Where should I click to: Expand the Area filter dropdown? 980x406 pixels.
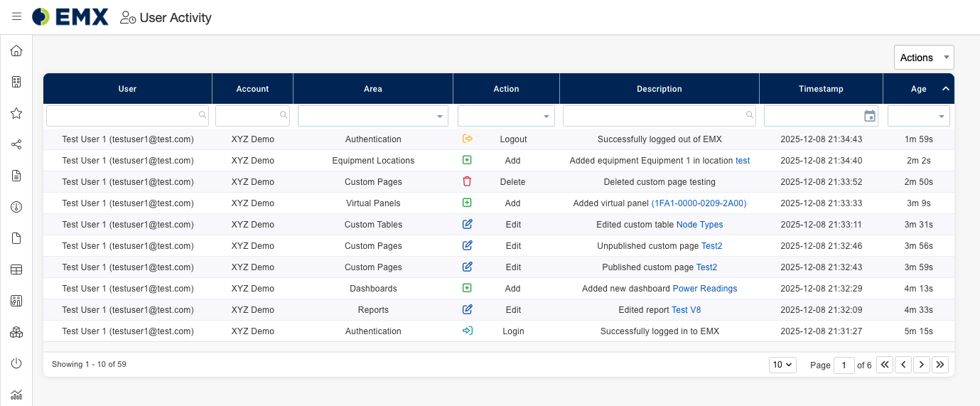(x=372, y=116)
